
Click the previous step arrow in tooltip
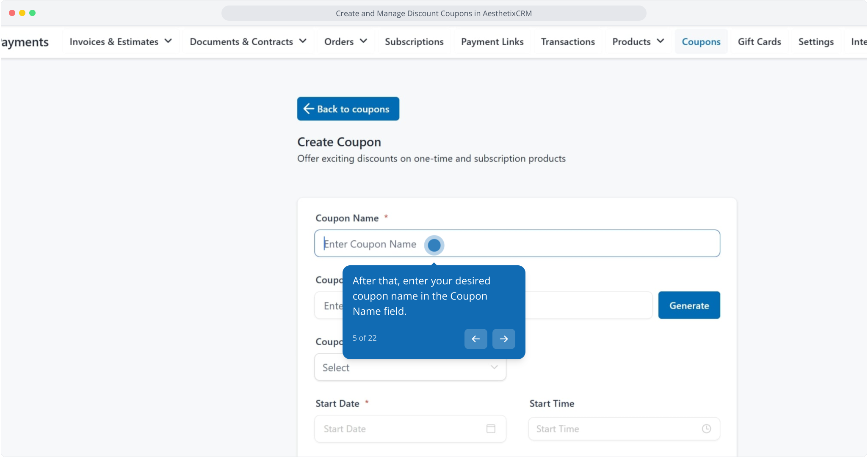(475, 339)
